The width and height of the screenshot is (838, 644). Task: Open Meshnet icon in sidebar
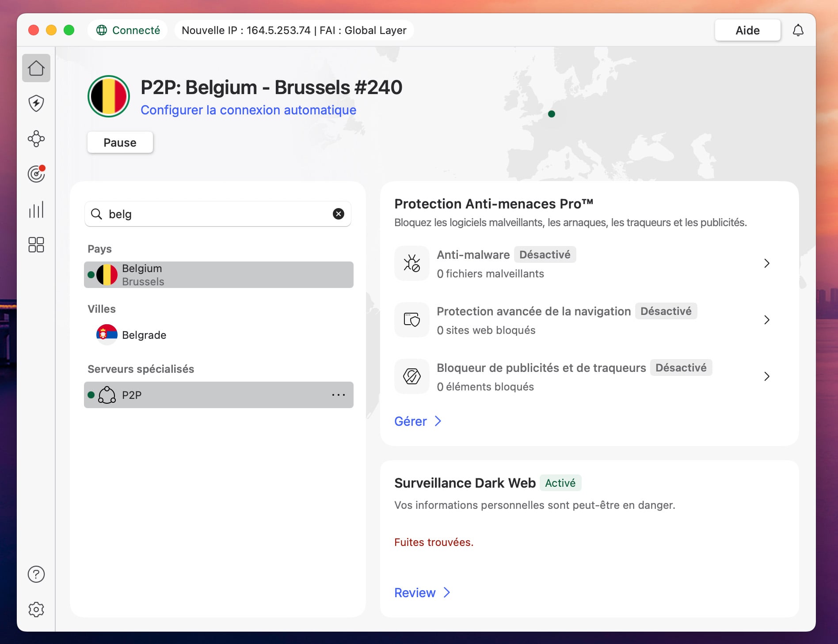[x=36, y=139]
